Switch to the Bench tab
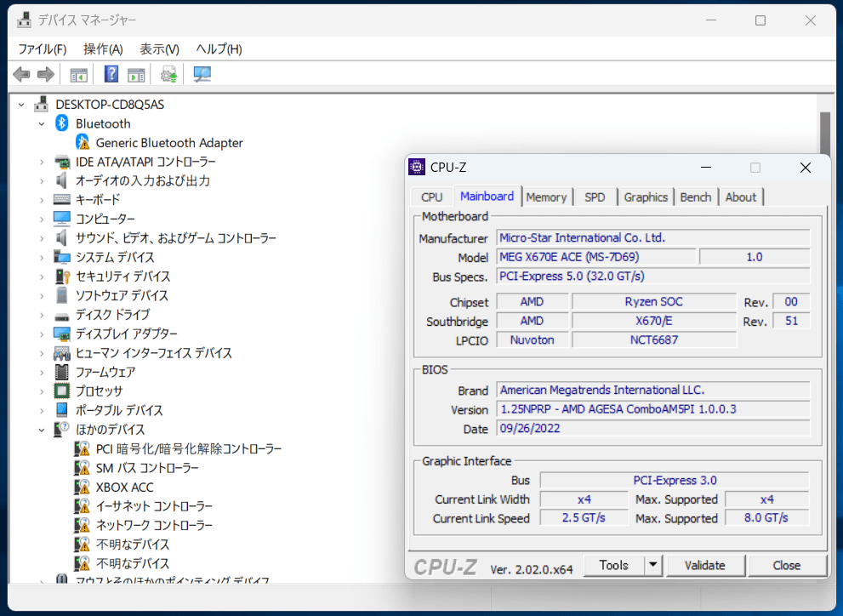Viewport: 843px width, 616px height. pos(696,197)
